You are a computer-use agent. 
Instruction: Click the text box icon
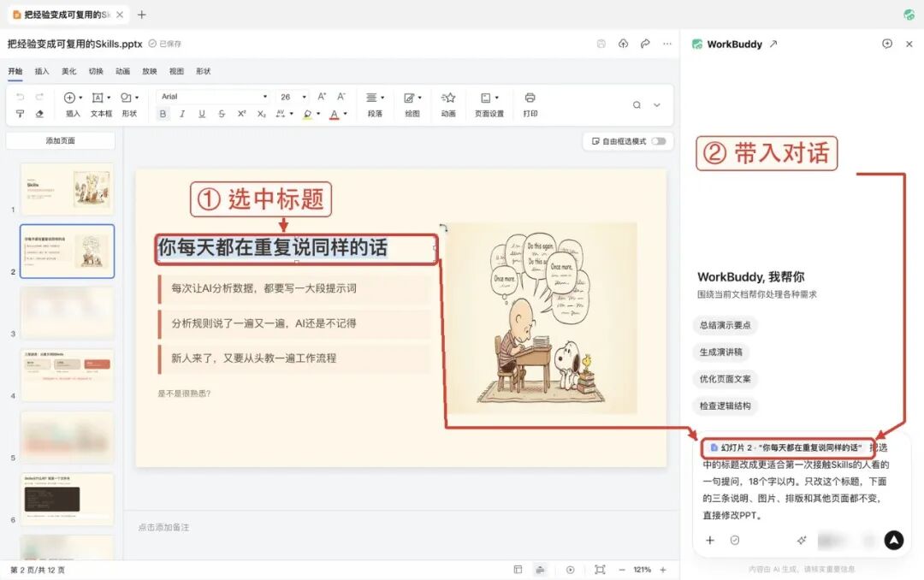(98, 98)
